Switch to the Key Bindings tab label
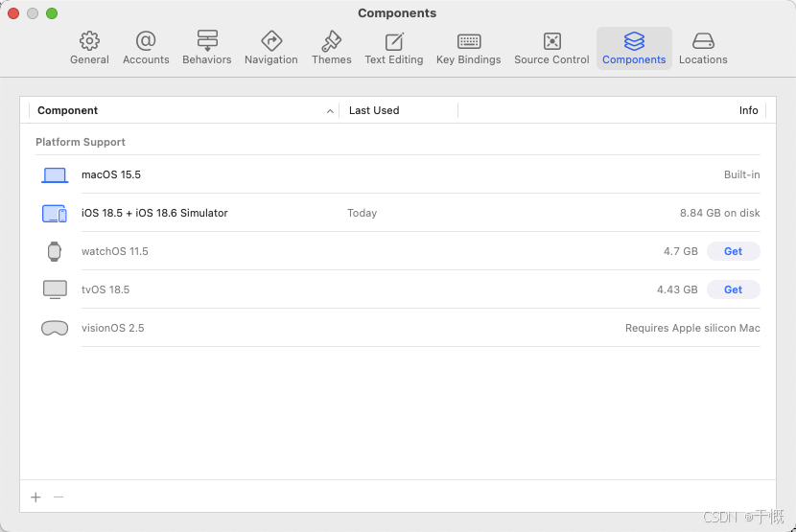796x532 pixels. click(x=469, y=59)
